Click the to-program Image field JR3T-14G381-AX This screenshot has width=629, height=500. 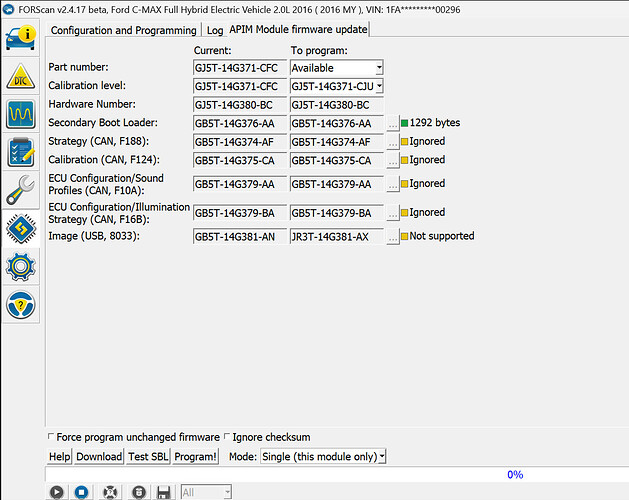pos(337,237)
